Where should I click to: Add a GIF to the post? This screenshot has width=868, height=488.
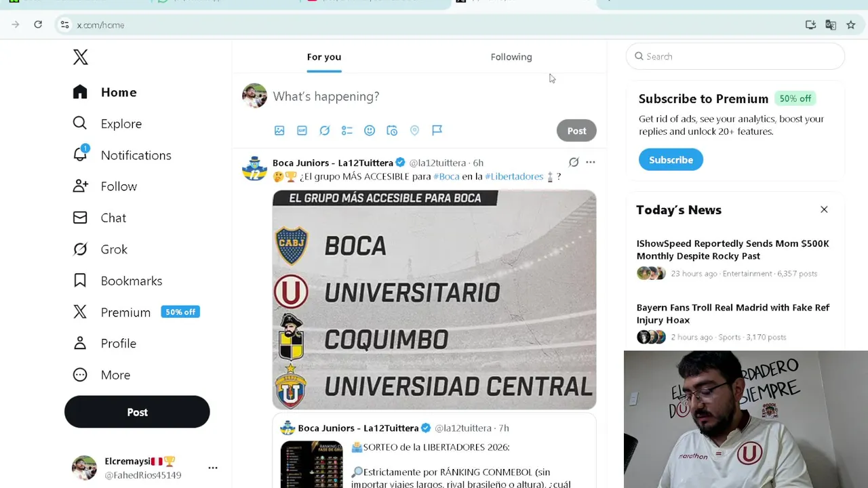302,130
